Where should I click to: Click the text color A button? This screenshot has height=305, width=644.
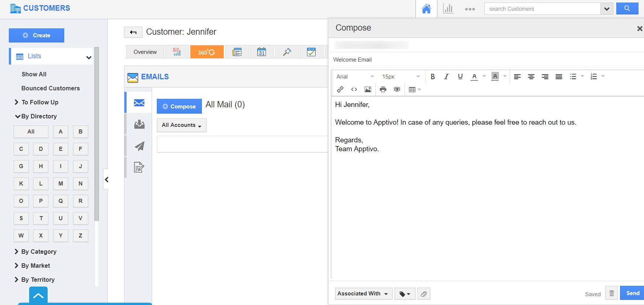point(474,77)
